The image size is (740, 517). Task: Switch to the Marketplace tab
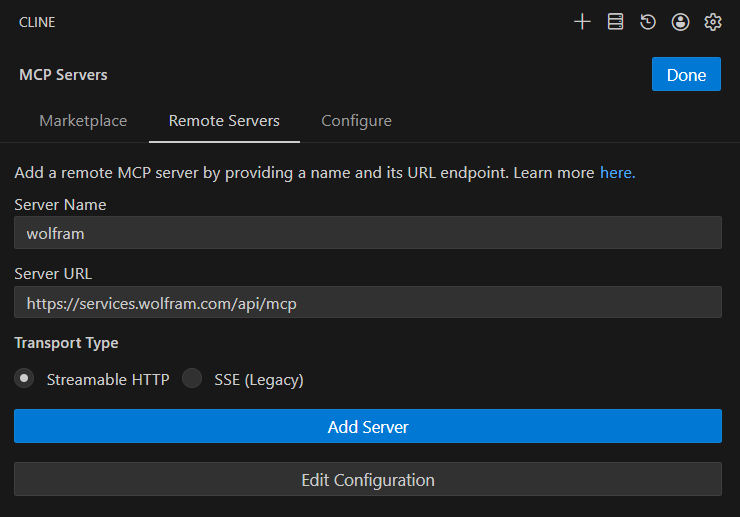tap(83, 121)
